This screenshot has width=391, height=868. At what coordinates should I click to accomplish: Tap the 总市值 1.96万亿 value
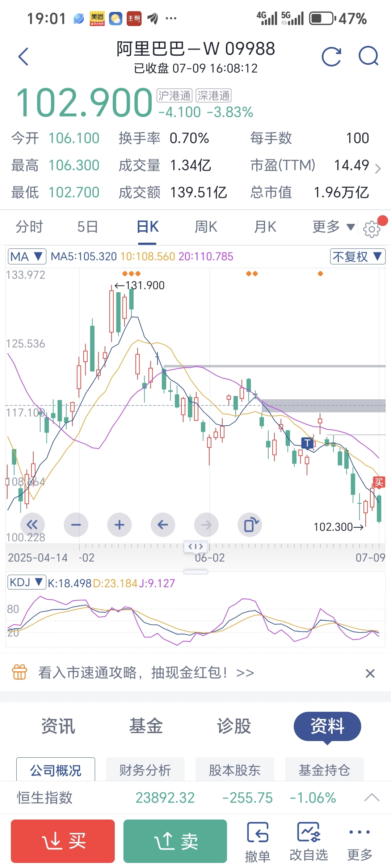tap(341, 192)
